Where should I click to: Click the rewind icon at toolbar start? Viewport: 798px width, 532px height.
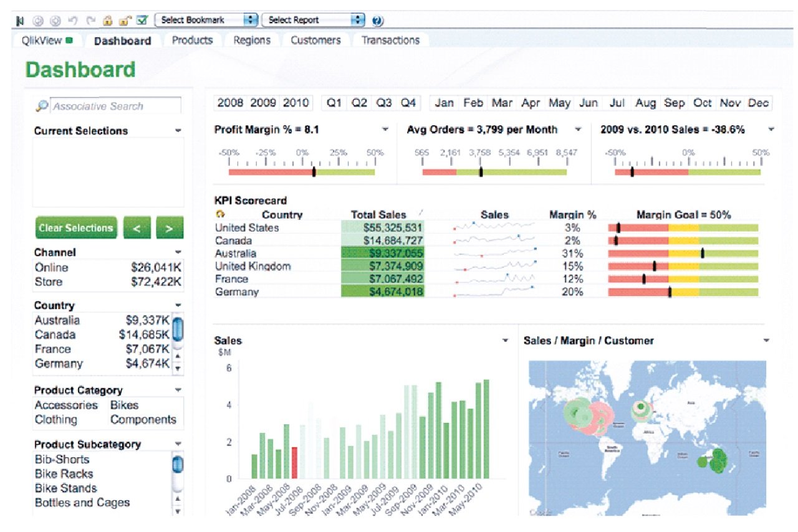[x=18, y=20]
